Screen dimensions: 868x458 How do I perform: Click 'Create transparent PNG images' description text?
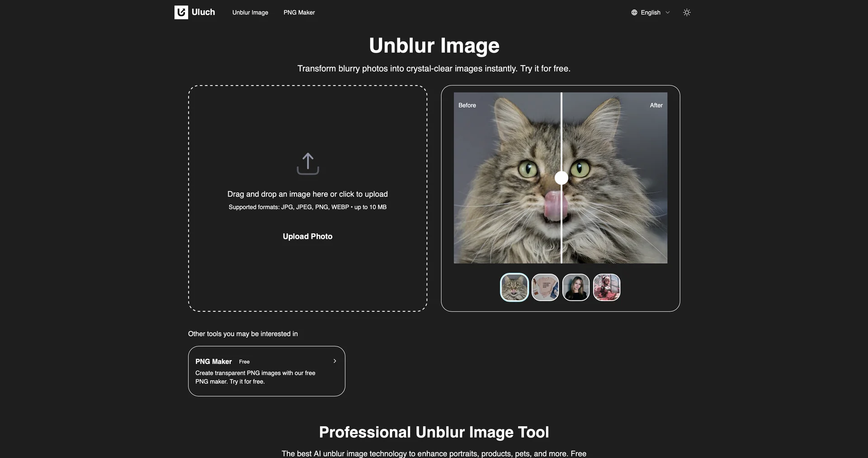click(255, 377)
